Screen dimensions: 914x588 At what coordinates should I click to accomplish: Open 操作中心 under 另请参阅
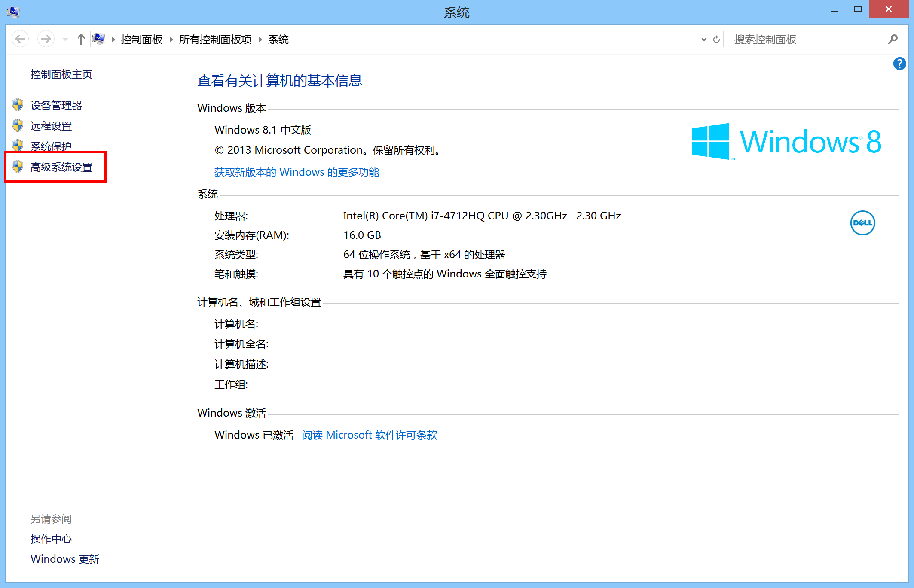pos(51,539)
